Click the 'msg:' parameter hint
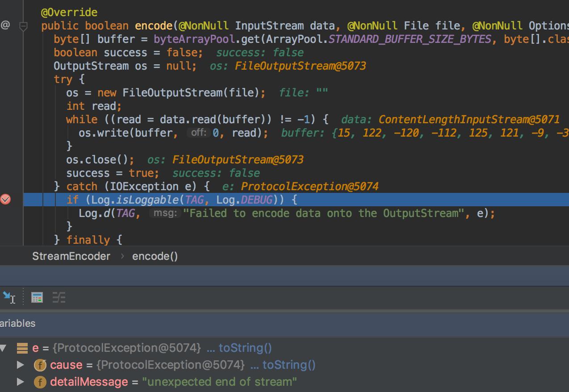569x392 pixels. pos(165,213)
